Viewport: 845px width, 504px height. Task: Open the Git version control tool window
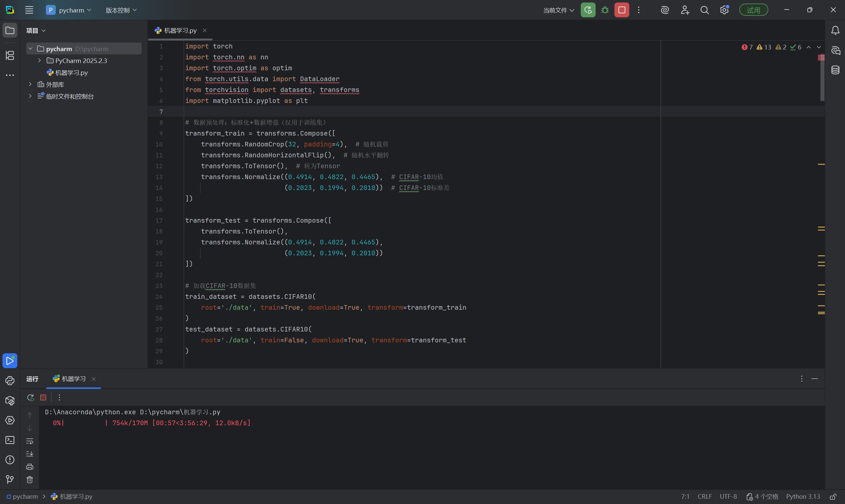pyautogui.click(x=10, y=480)
